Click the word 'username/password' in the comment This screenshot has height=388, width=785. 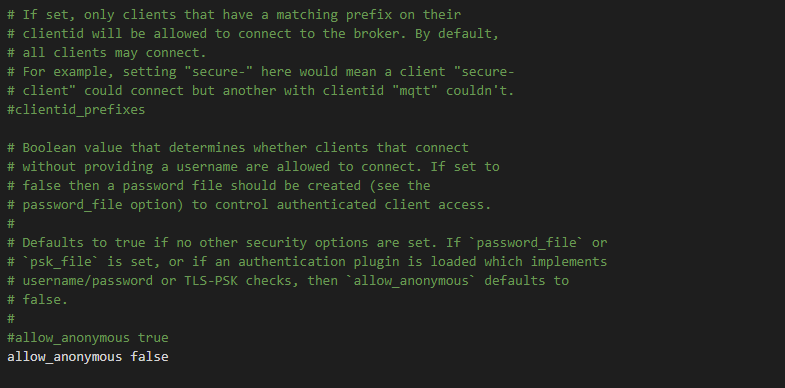[88, 281]
